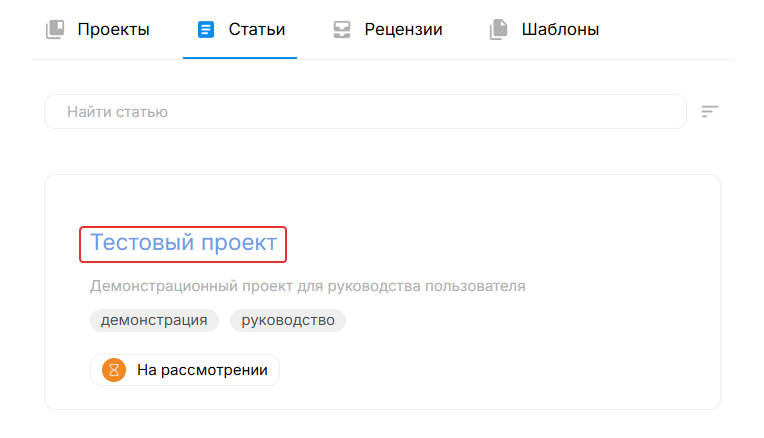Click the Демонстрационный проект description text
764x438 pixels.
307,286
